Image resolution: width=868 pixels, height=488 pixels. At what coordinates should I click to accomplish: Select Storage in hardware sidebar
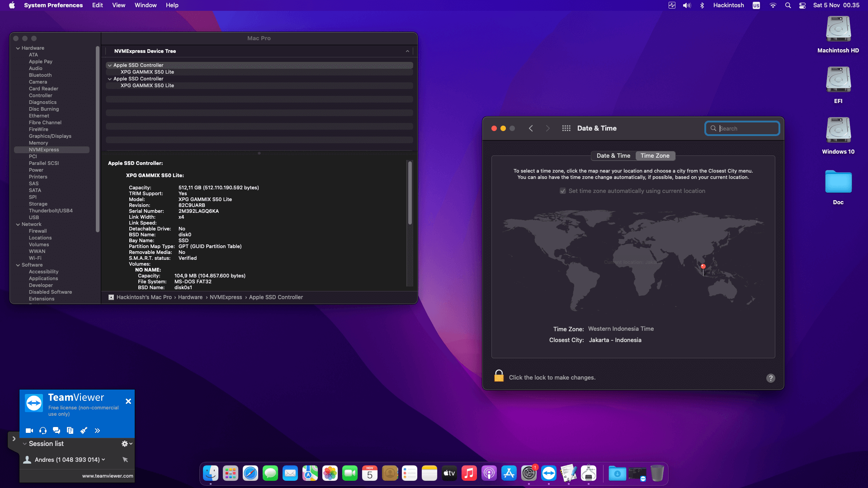click(38, 204)
